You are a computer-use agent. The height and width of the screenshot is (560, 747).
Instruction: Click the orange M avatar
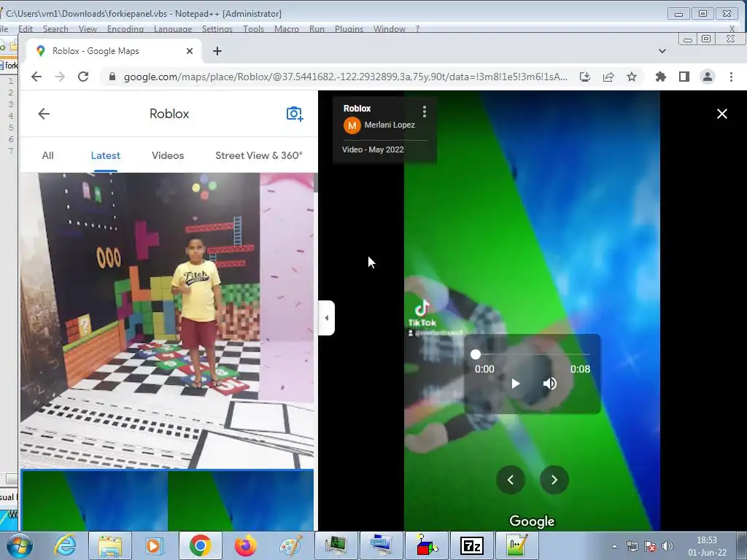click(352, 125)
